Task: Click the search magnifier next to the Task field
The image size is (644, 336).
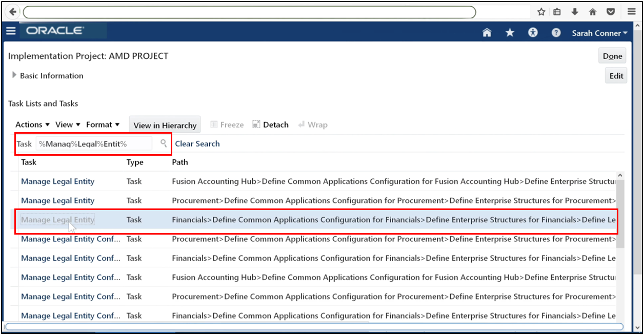Action: click(163, 144)
